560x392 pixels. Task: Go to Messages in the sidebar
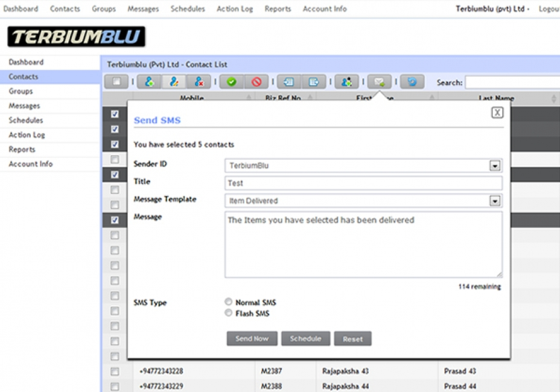50,106
